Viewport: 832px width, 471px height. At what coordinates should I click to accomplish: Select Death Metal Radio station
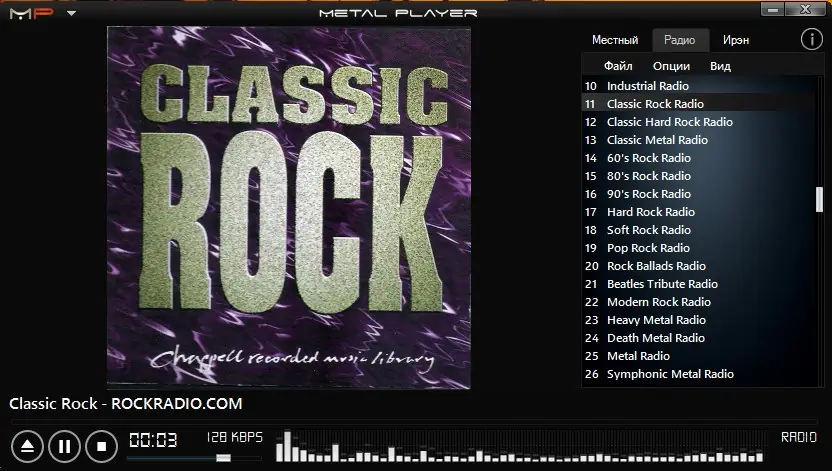pos(698,338)
